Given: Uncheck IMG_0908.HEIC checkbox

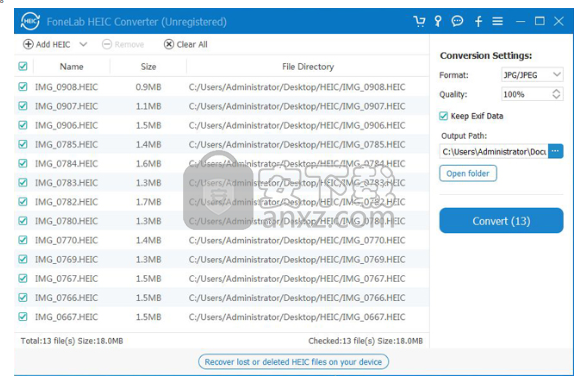Looking at the screenshot, I should tap(23, 87).
